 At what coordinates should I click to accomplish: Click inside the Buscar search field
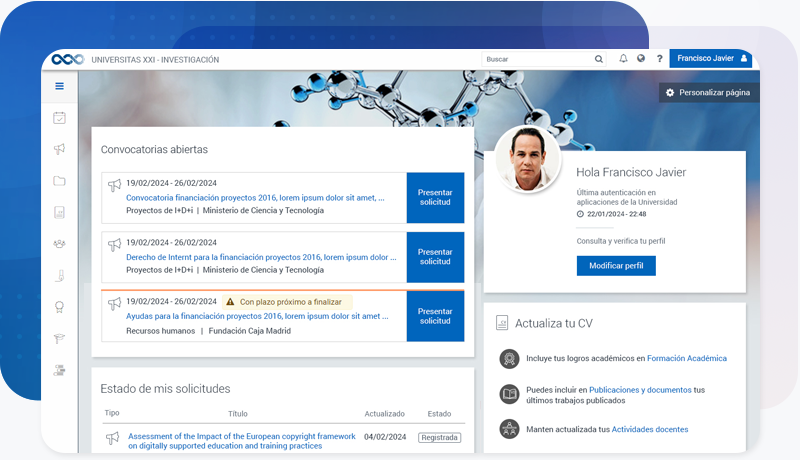click(535, 59)
